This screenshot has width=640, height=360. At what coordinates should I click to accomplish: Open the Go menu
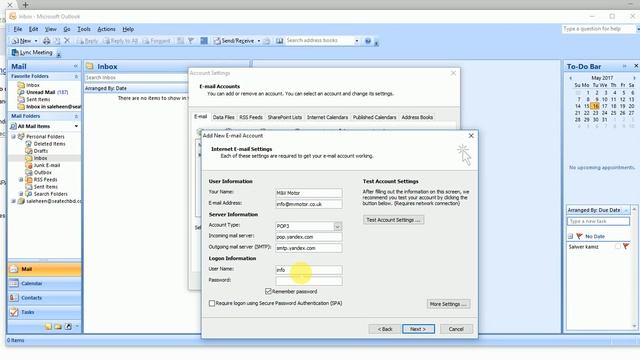coord(67,29)
